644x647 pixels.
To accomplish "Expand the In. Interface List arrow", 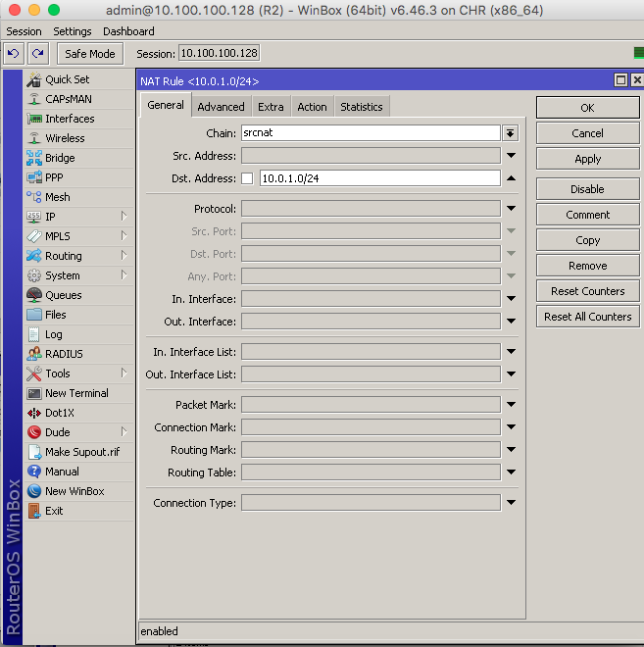I will pos(511,352).
